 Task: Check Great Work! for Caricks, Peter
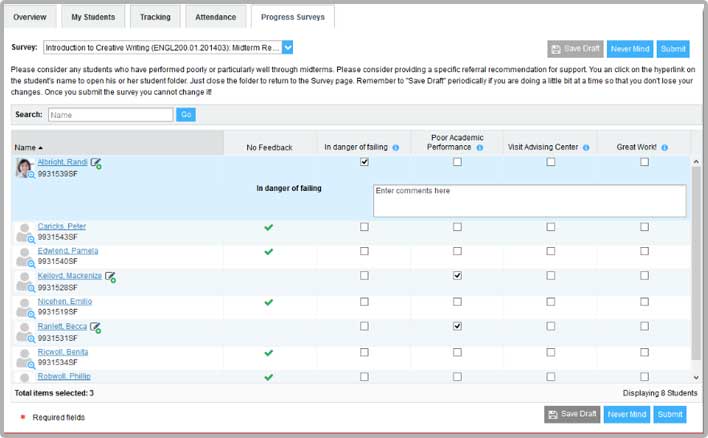coord(644,227)
